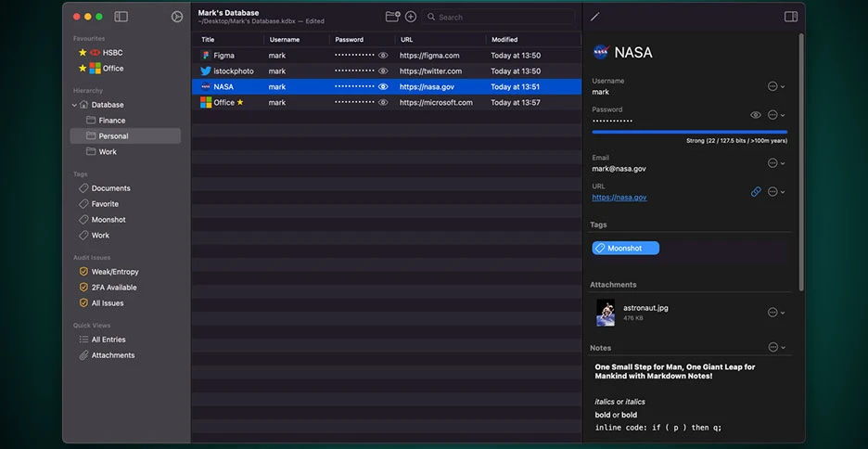Click the new group folder icon

(392, 17)
